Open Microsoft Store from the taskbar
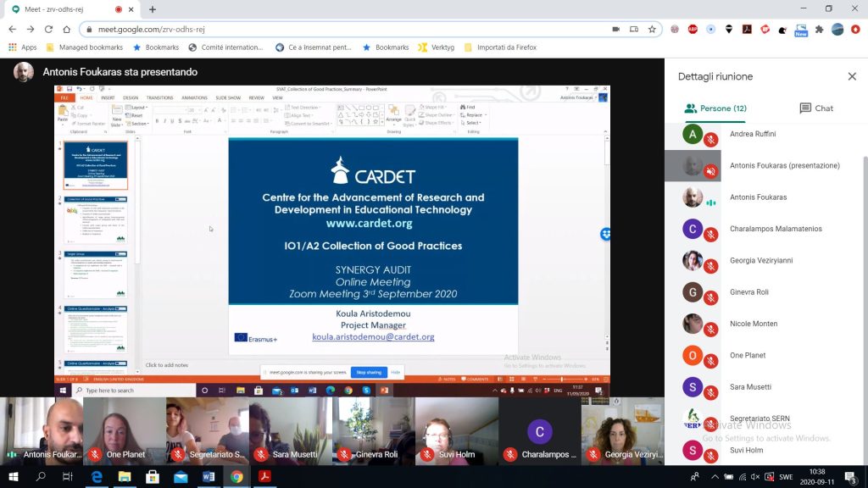This screenshot has height=488, width=868. click(x=153, y=476)
